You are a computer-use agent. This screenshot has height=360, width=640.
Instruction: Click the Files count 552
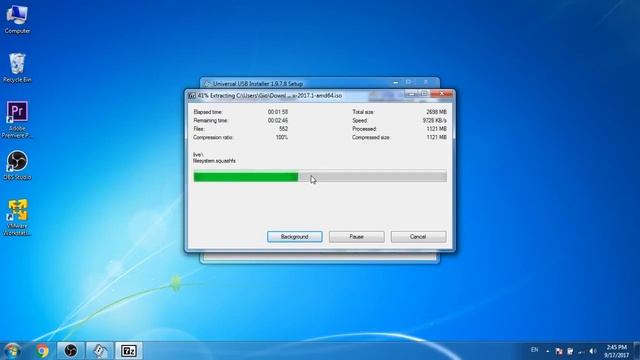(284, 129)
